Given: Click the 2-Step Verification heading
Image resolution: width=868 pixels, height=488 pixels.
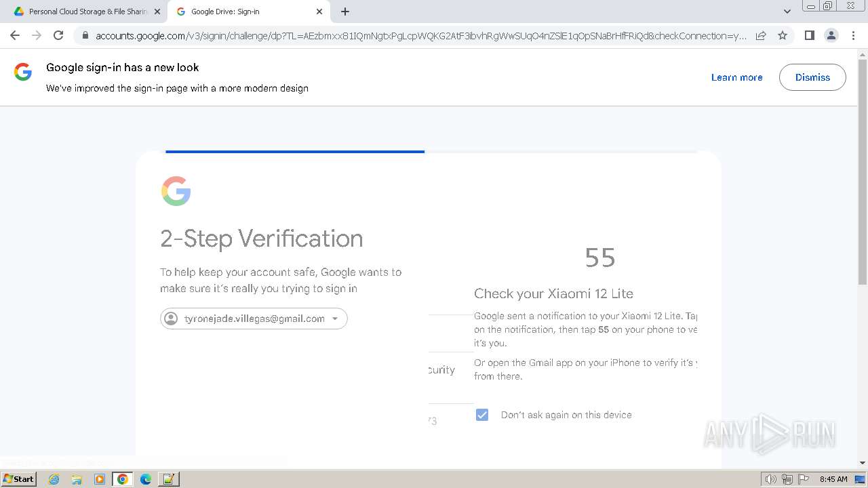Looking at the screenshot, I should point(262,239).
